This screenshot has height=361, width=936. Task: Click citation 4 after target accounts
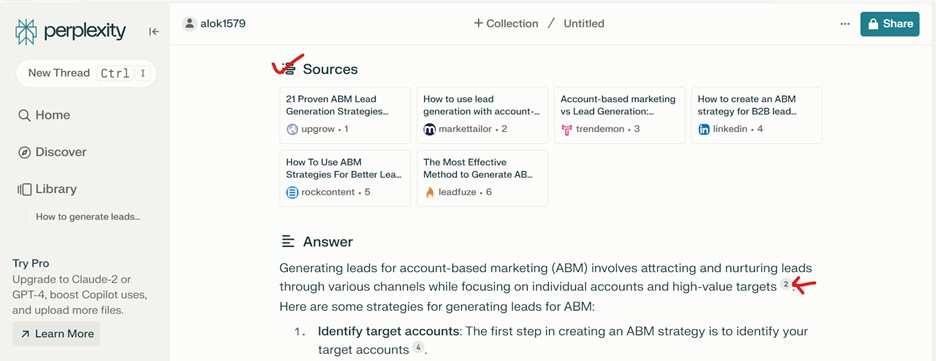click(x=418, y=348)
